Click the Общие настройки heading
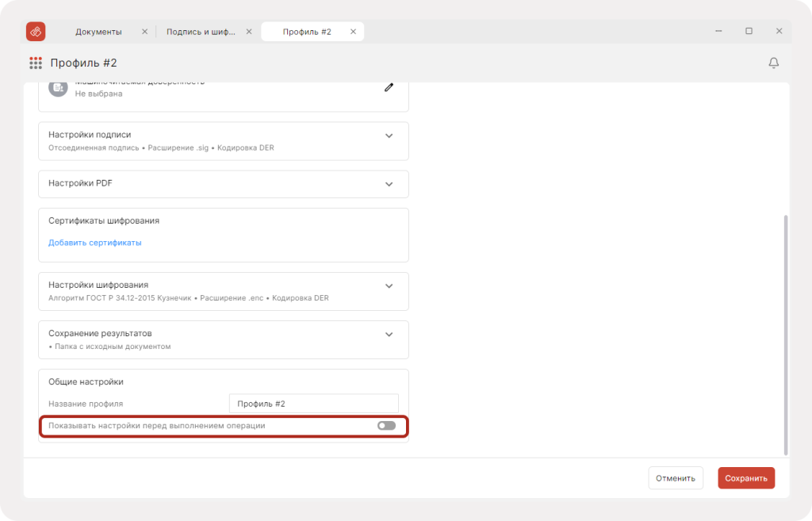This screenshot has height=521, width=812. tap(86, 381)
